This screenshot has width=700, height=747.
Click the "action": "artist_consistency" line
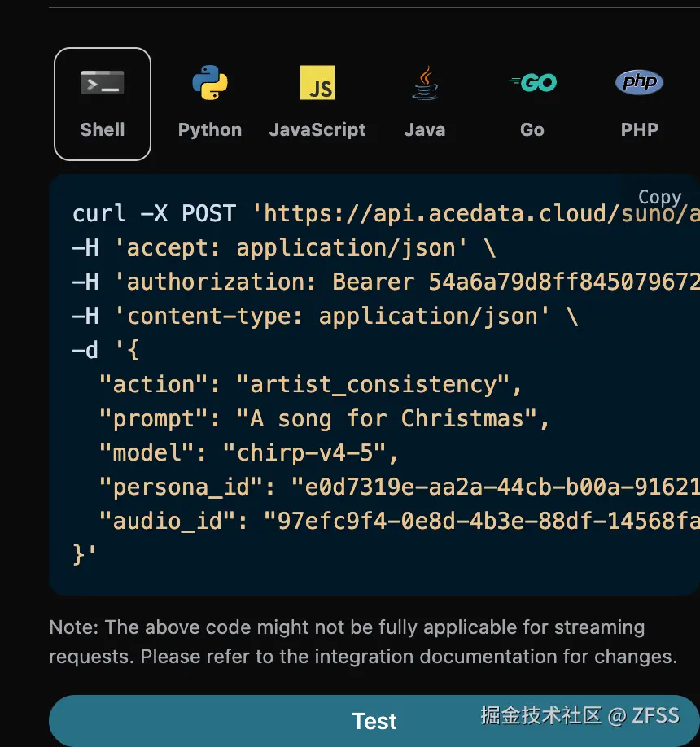point(311,384)
